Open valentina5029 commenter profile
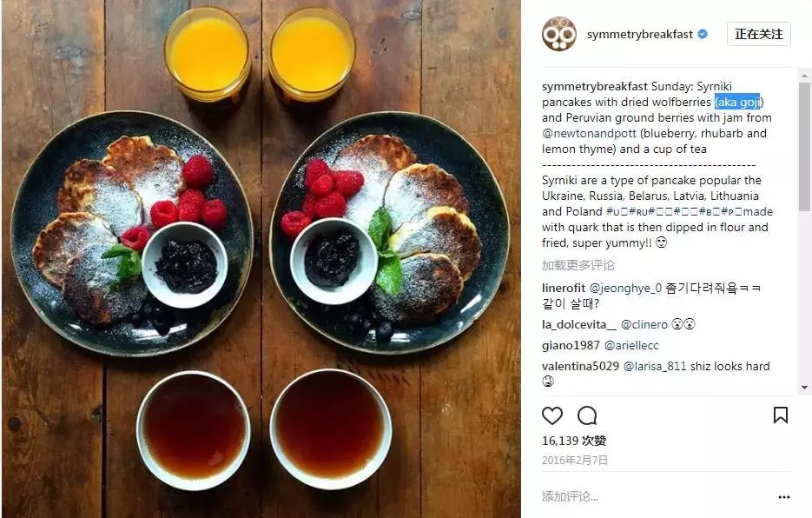Screen dimensions: 812x518 [580, 366]
